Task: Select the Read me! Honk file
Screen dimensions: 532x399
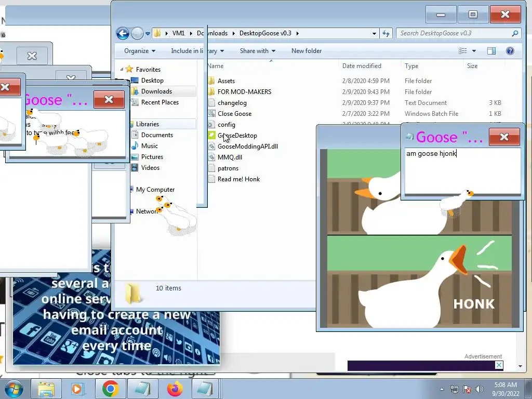Action: tap(238, 179)
